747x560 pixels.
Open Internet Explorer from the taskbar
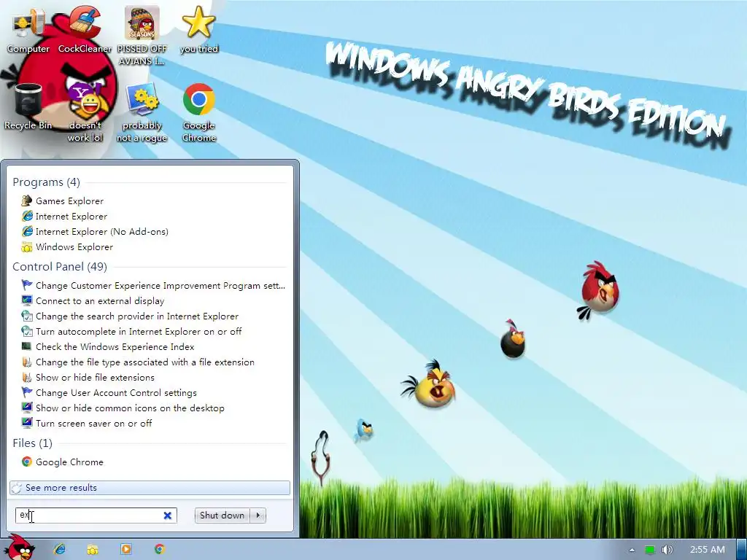(60, 549)
